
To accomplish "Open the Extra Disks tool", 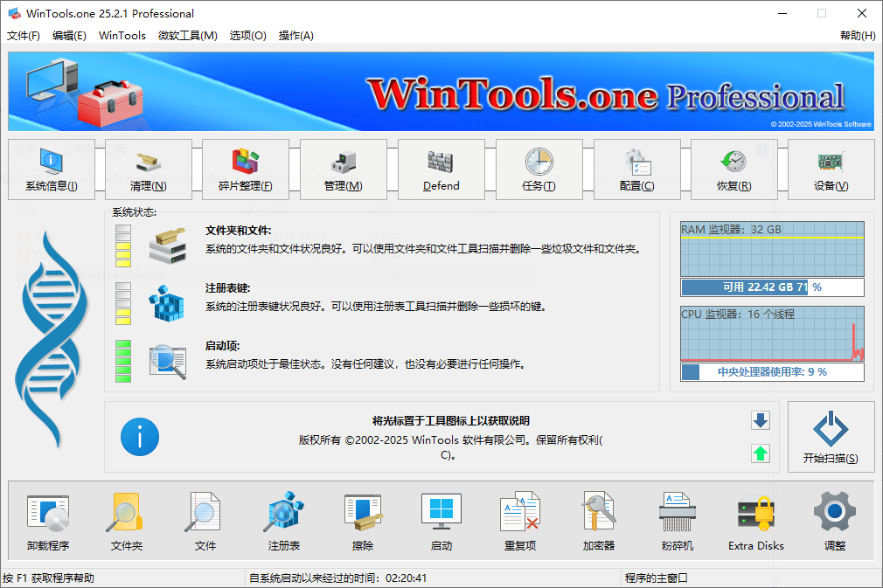I will point(754,521).
